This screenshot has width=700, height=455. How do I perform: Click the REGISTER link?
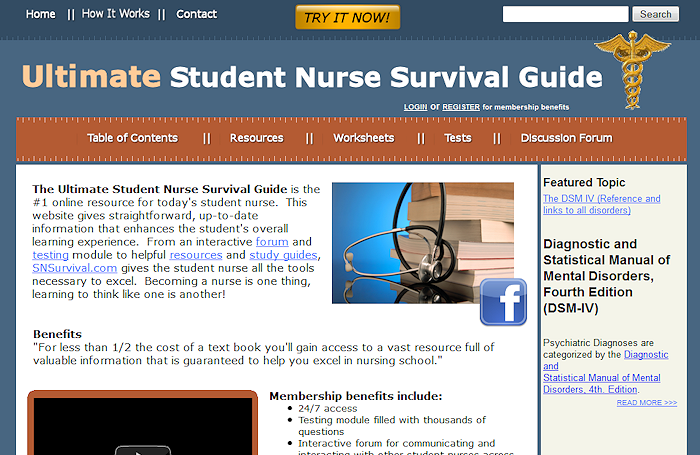[461, 107]
